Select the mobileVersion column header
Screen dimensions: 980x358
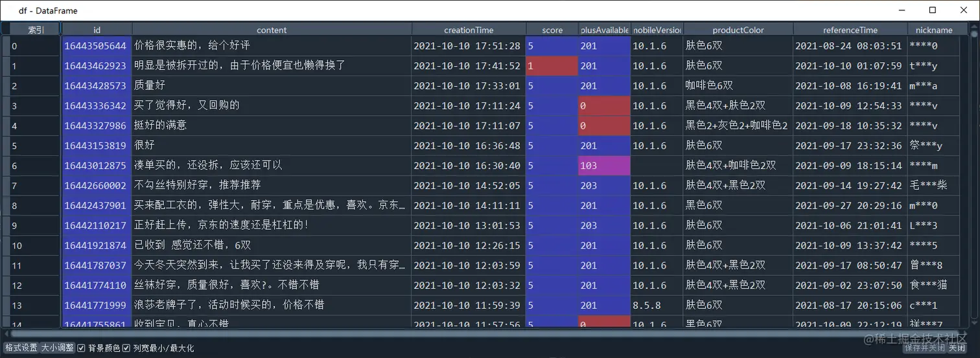657,30
